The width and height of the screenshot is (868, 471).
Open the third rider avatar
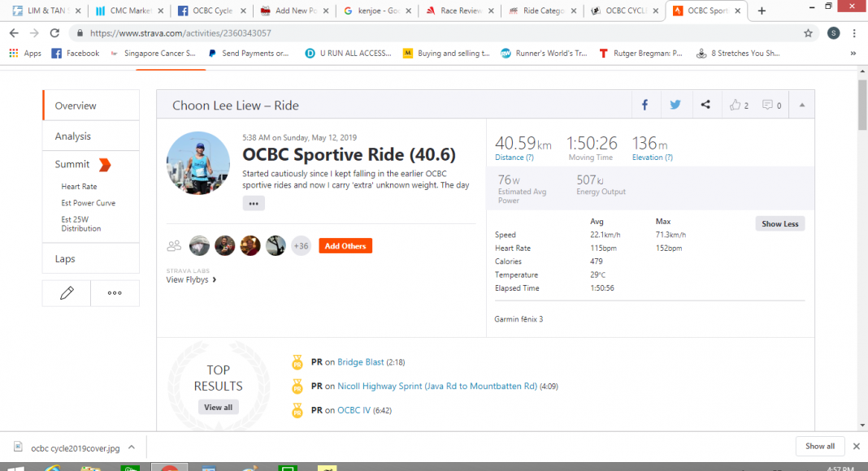pyautogui.click(x=250, y=245)
